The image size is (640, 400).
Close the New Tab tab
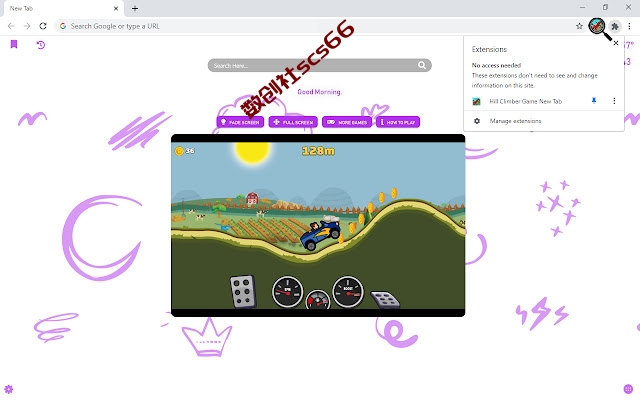pyautogui.click(x=116, y=8)
